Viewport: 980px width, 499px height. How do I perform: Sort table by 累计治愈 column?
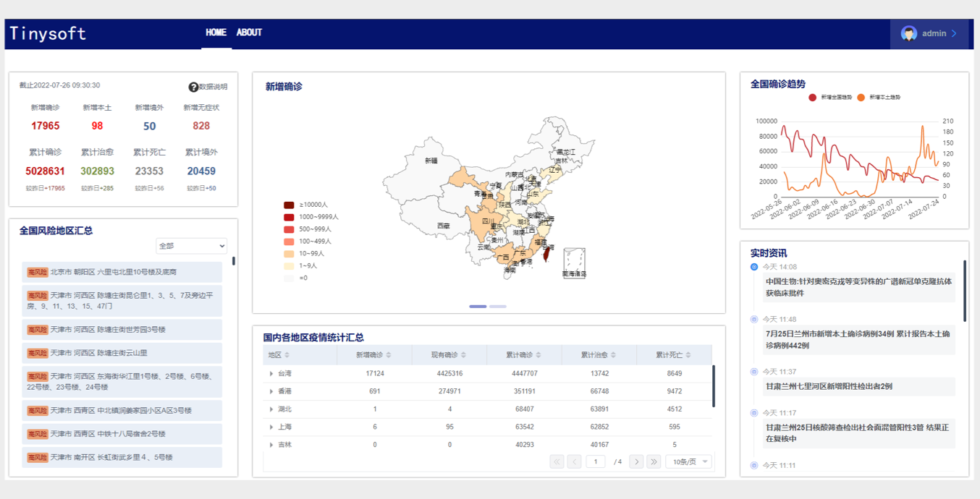[x=614, y=355]
